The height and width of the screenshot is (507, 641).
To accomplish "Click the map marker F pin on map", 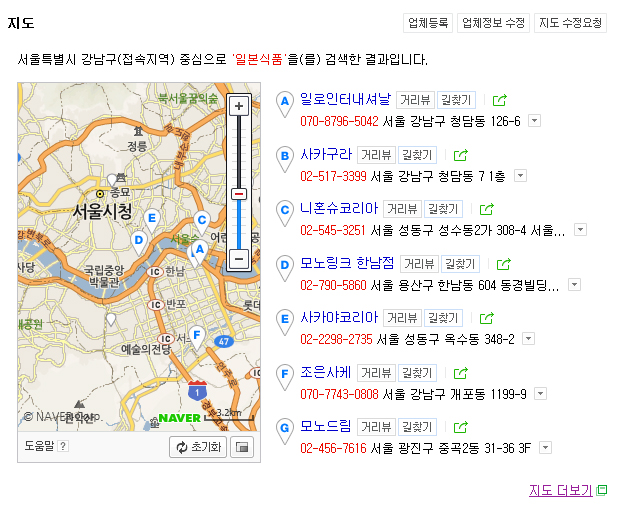I will tap(197, 336).
